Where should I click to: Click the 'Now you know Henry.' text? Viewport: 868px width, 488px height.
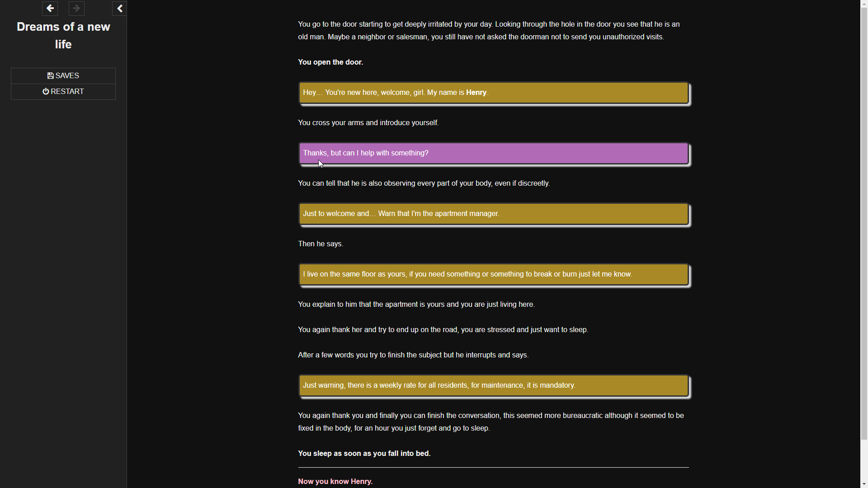pyautogui.click(x=335, y=482)
